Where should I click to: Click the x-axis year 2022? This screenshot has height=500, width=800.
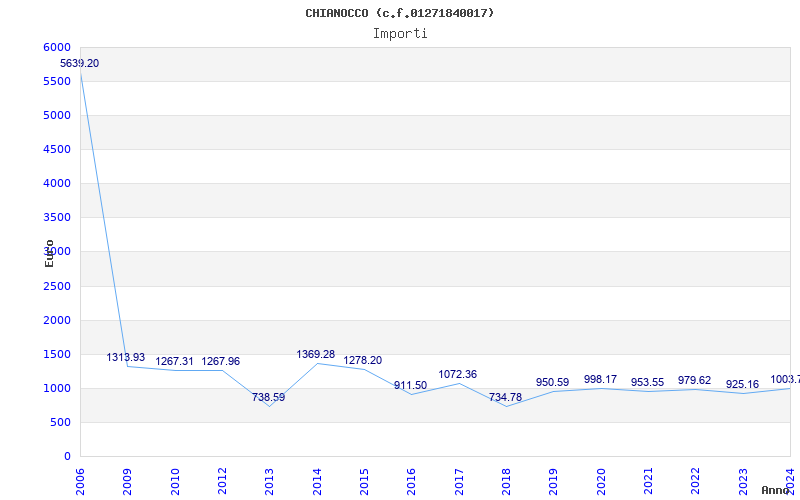tap(695, 482)
